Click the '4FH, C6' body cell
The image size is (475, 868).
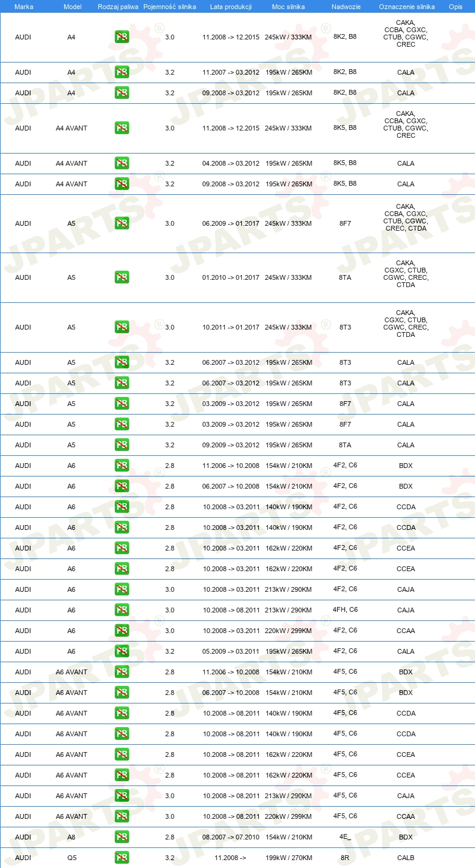click(345, 609)
